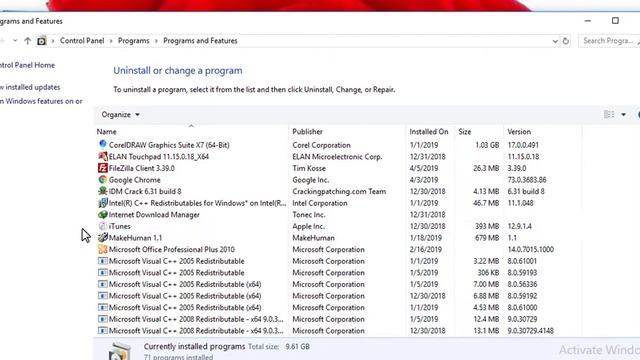Click icon of Visual C++ 2005 x64 version 8.0.59192
This screenshot has width=640, height=360.
pos(102,296)
